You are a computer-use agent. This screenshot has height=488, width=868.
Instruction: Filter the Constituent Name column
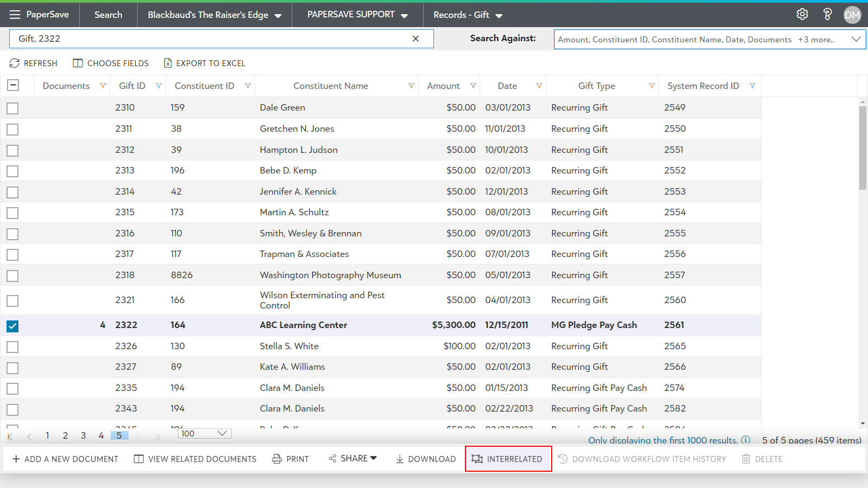point(411,86)
